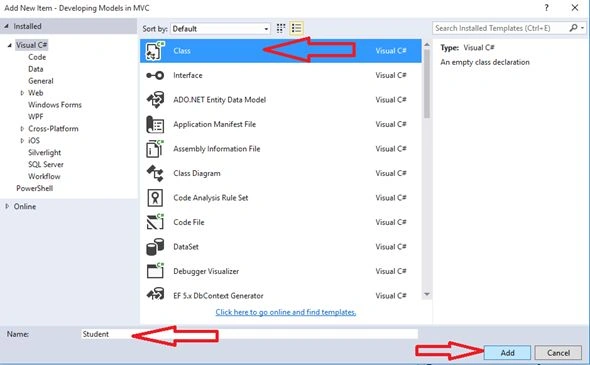
Task: Switch to small icons list view
Action: (297, 28)
